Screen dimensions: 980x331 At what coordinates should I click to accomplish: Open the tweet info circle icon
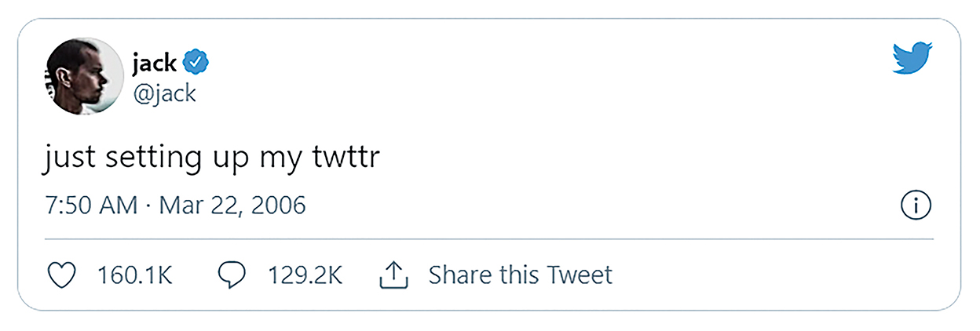pos(915,206)
